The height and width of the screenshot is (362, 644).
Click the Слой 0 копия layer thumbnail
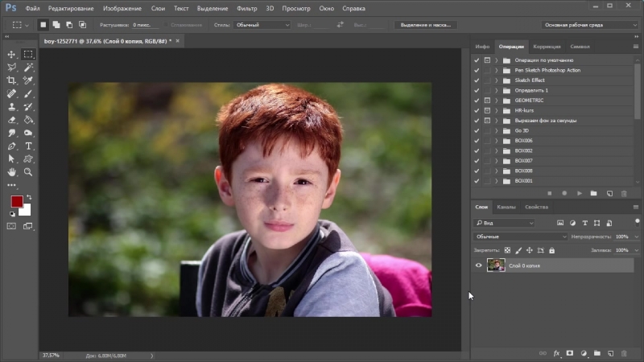pyautogui.click(x=496, y=265)
